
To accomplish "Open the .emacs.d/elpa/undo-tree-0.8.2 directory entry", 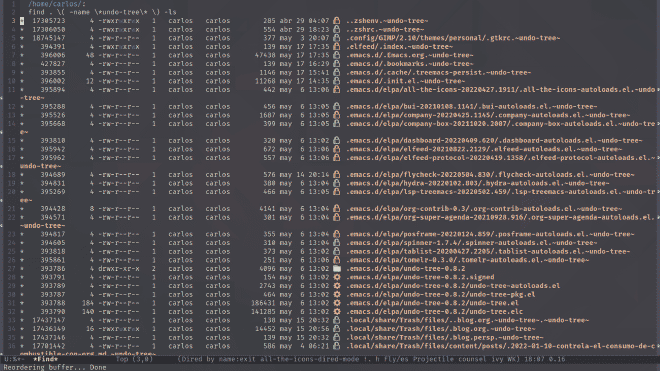I will click(406, 268).
